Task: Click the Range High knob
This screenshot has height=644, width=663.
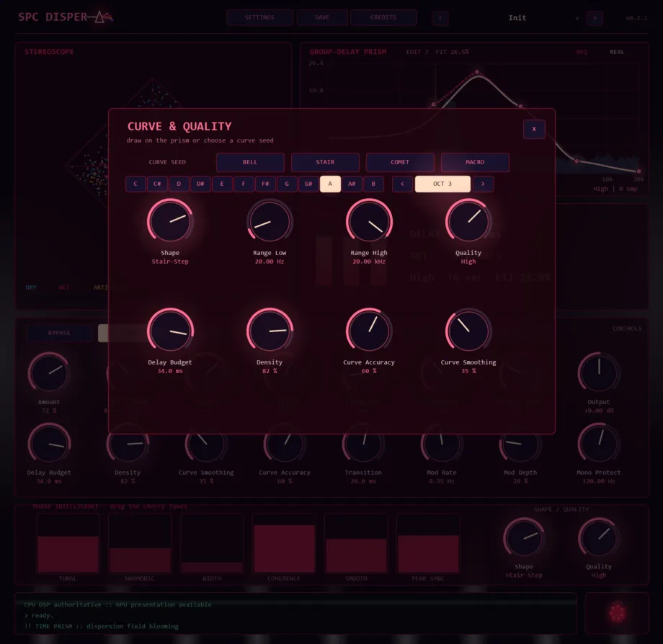Action: click(x=369, y=221)
